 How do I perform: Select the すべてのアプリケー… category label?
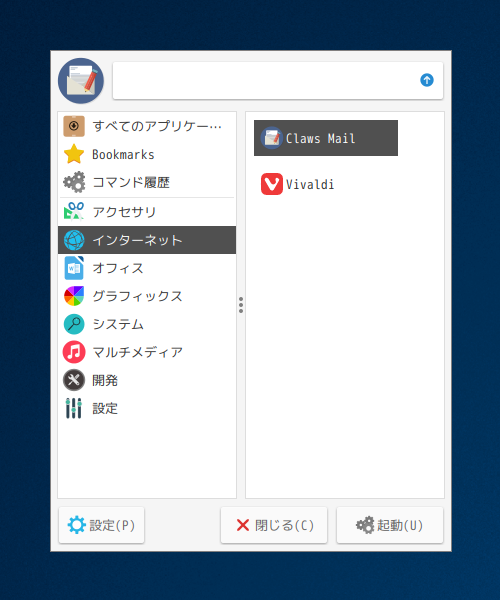click(x=157, y=126)
